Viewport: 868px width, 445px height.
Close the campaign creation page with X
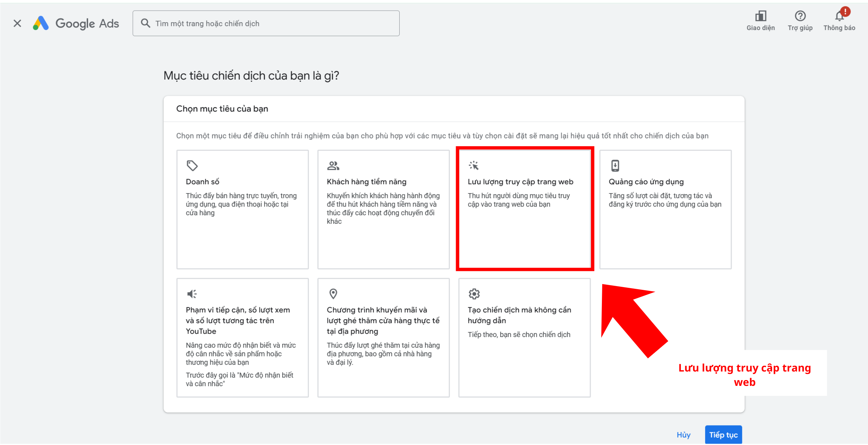pyautogui.click(x=17, y=23)
